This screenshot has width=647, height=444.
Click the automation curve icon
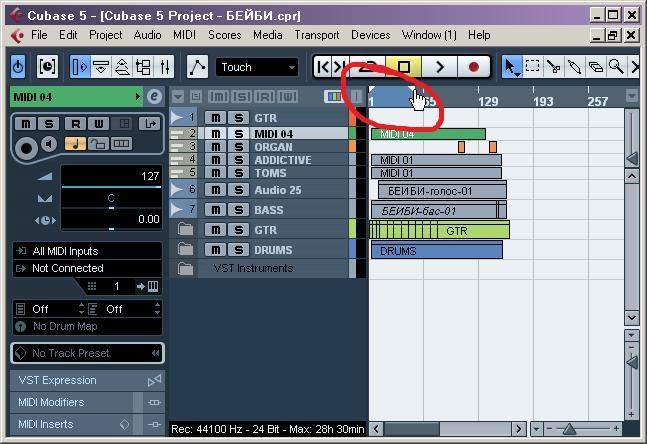point(197,66)
